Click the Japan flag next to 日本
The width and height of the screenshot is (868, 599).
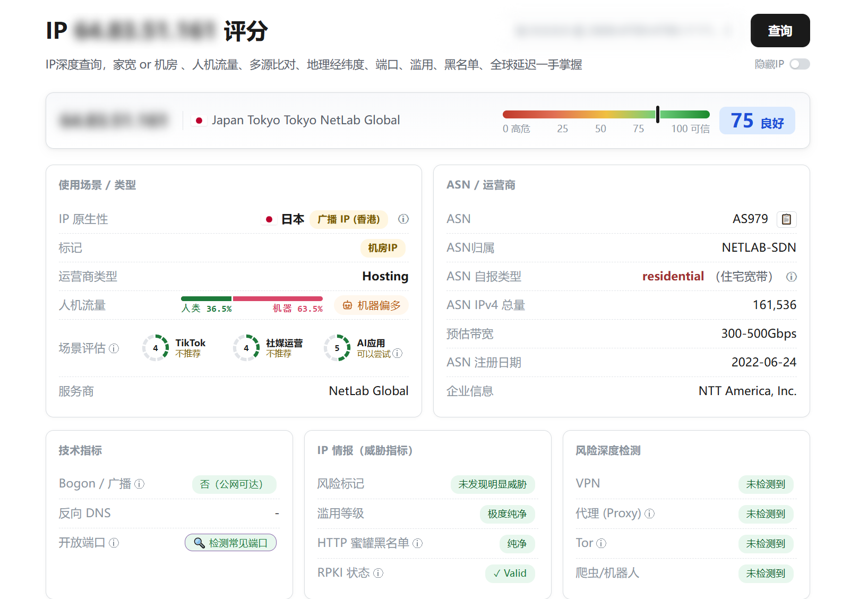[269, 219]
